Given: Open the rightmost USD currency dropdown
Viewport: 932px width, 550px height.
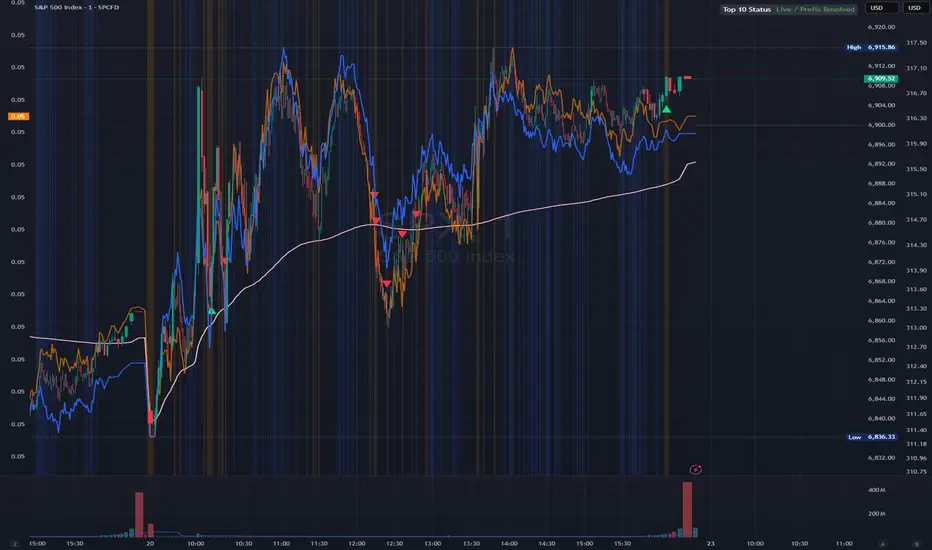Looking at the screenshot, I should tap(914, 8).
